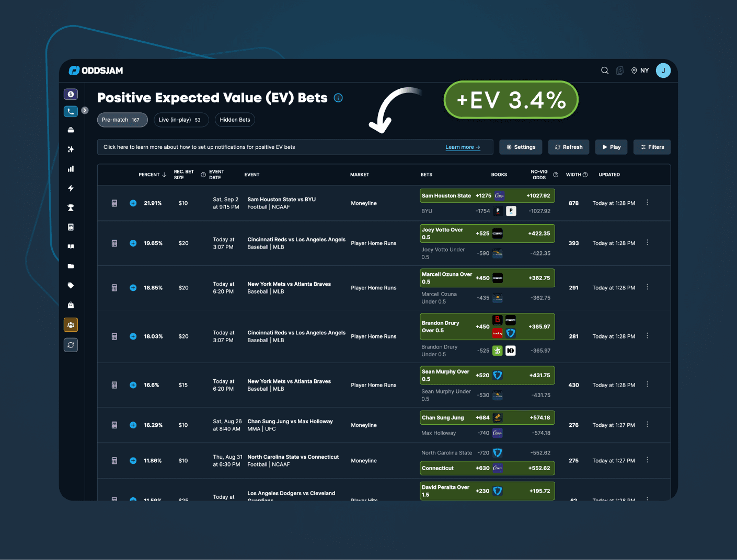Click the Learn more link

click(x=462, y=147)
